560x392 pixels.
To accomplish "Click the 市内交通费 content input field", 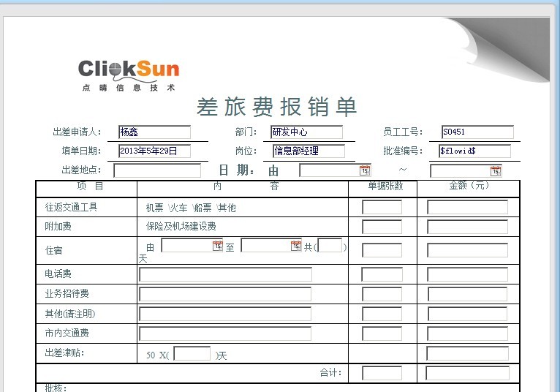I will coord(225,333).
